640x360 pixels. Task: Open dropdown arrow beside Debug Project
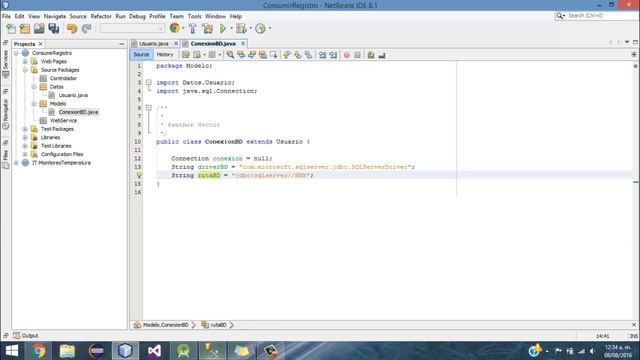click(250, 29)
